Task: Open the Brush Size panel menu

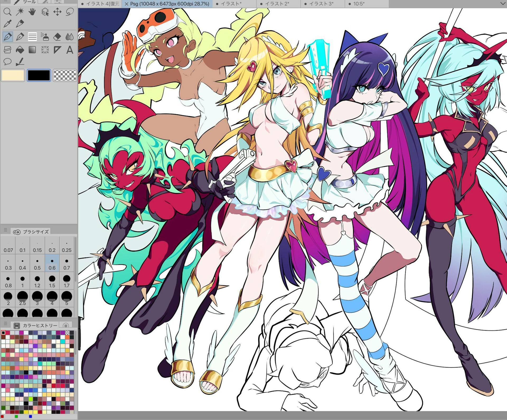Action: [x=5, y=230]
